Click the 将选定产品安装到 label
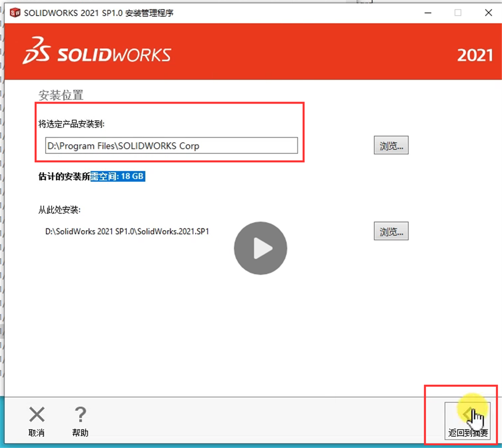502x448 pixels. click(71, 124)
